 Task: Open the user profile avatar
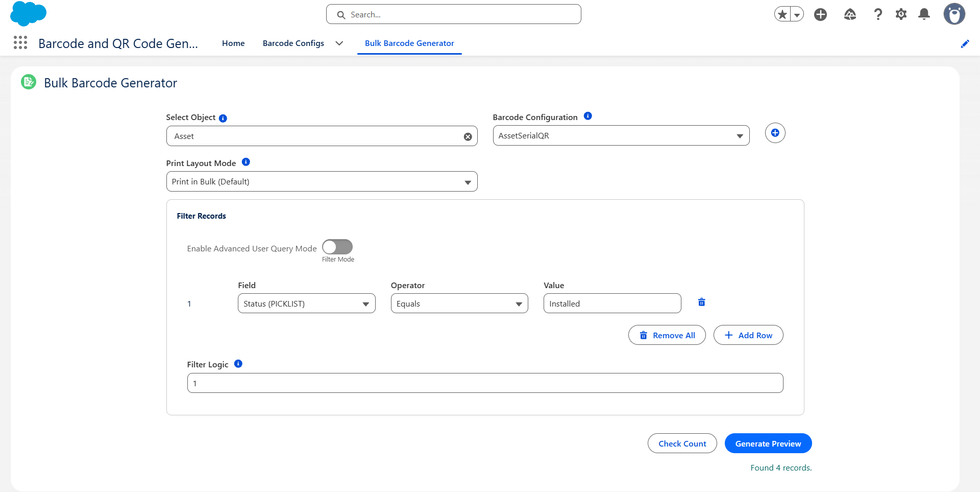click(954, 14)
